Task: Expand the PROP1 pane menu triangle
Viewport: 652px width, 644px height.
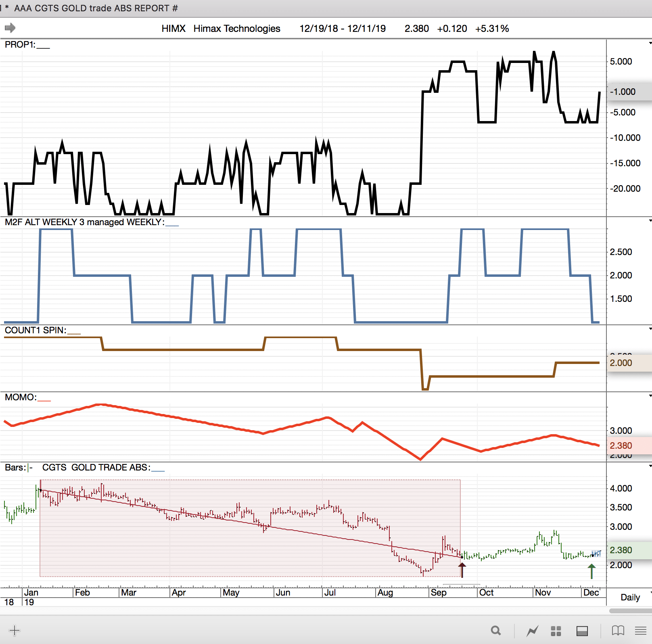Action: (650, 43)
